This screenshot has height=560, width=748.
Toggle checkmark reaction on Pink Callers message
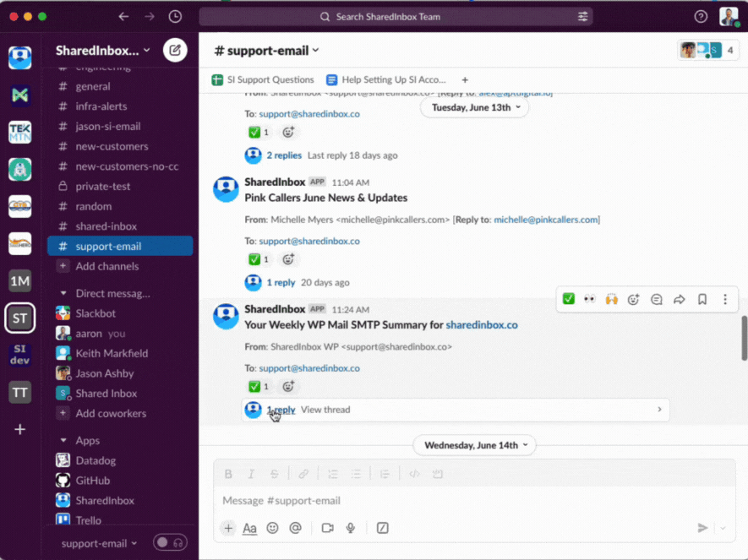[x=259, y=259]
